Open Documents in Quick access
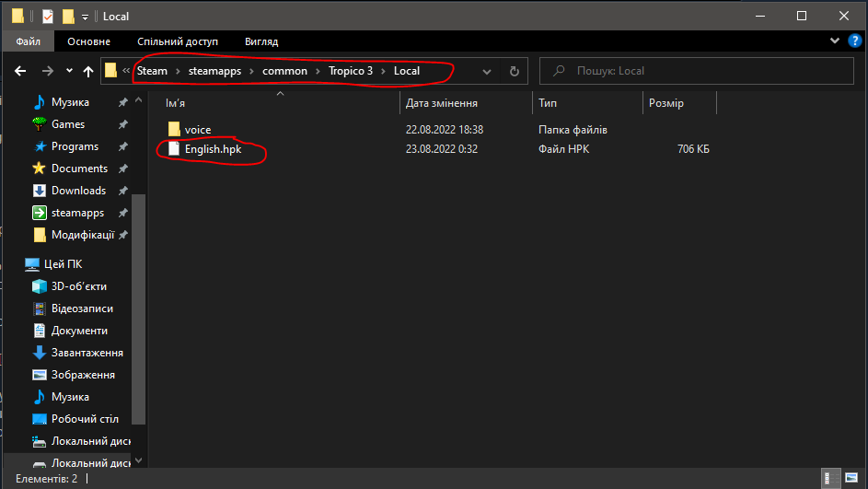 tap(79, 169)
